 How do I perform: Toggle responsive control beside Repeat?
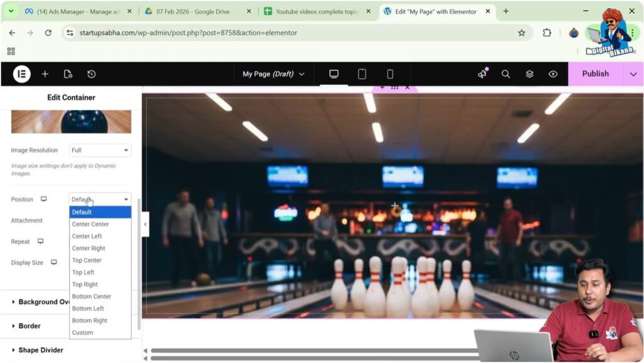tap(40, 241)
